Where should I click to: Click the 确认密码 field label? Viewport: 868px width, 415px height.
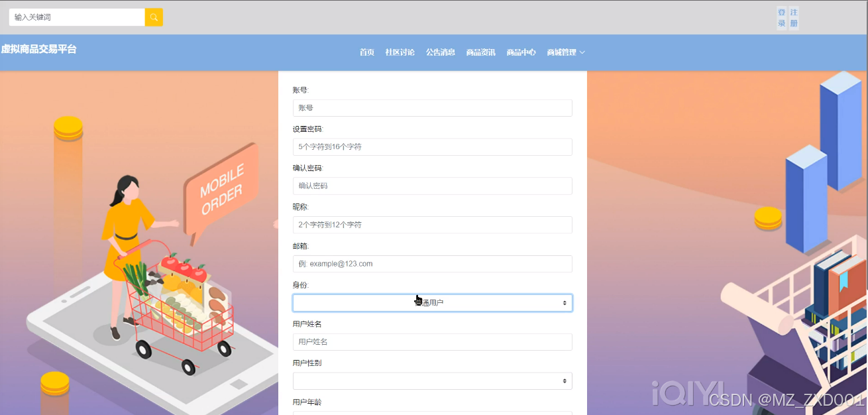(307, 168)
